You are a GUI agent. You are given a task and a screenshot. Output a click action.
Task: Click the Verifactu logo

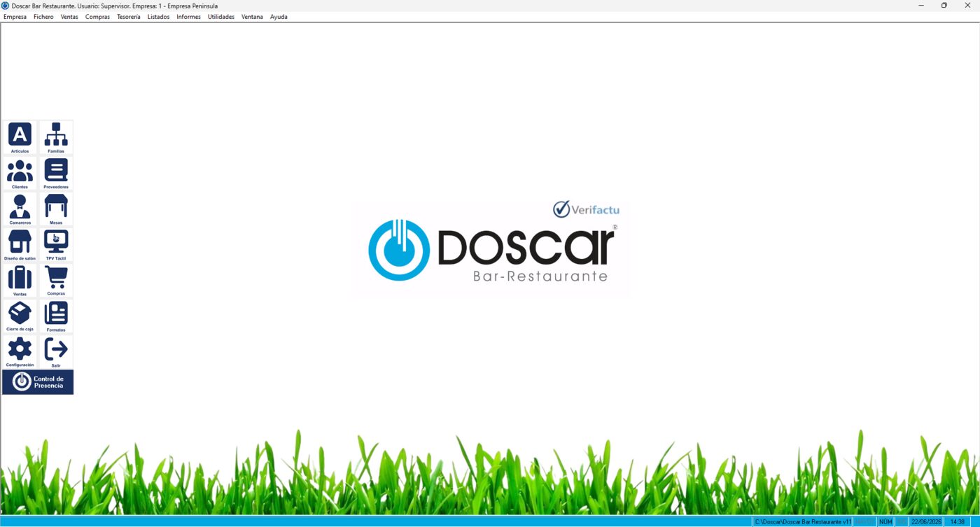click(x=586, y=209)
